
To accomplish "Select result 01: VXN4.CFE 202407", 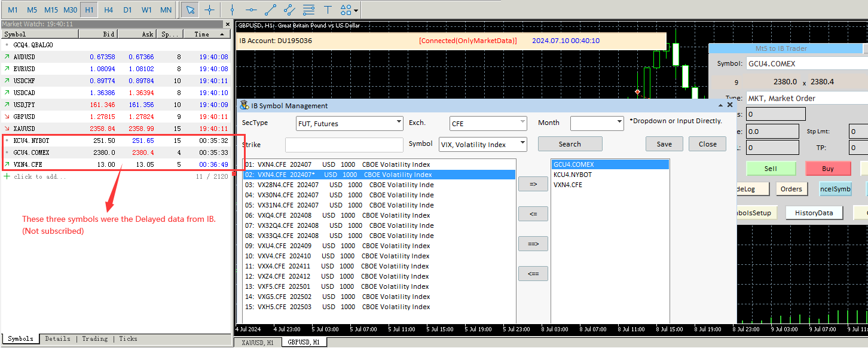I will tap(380, 164).
